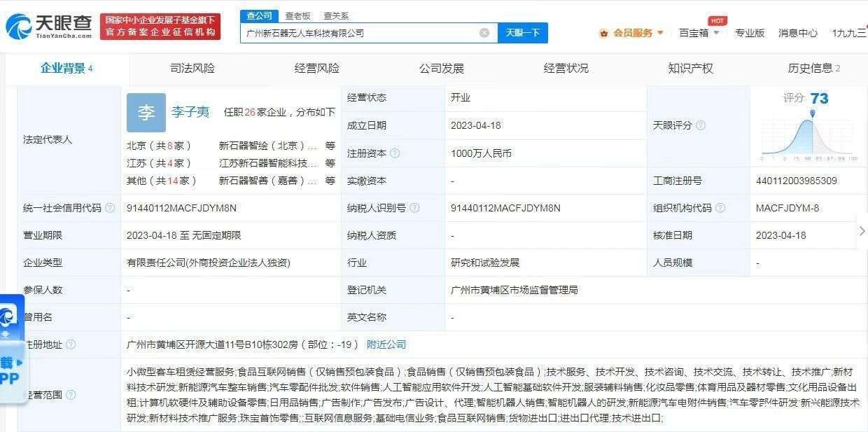
Task: Select the 工商注册号 value 440112003985309
Action: click(x=796, y=181)
